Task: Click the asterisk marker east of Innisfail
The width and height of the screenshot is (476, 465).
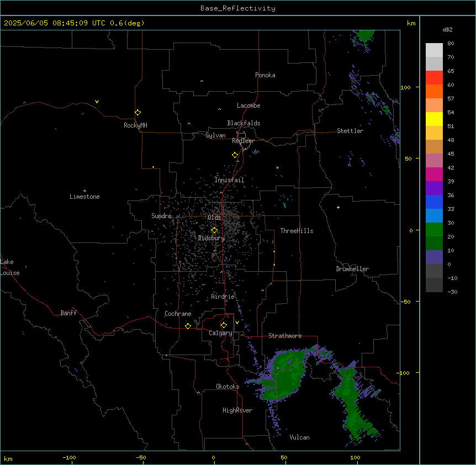Action: click(x=277, y=167)
